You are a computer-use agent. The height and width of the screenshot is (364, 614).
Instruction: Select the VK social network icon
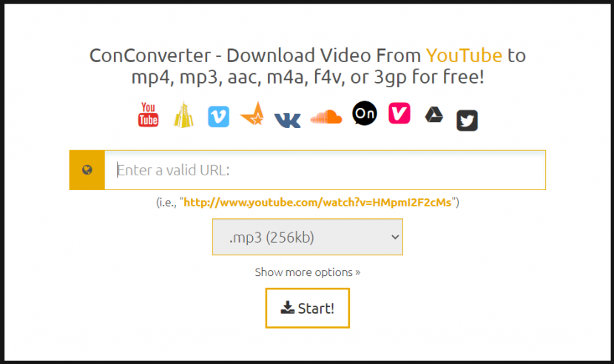288,121
